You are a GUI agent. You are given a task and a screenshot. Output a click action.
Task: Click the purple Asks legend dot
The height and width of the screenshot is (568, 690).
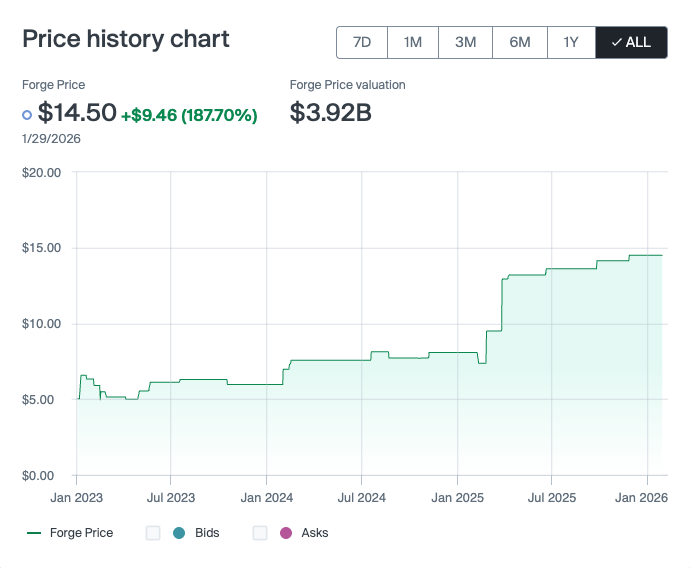point(286,533)
